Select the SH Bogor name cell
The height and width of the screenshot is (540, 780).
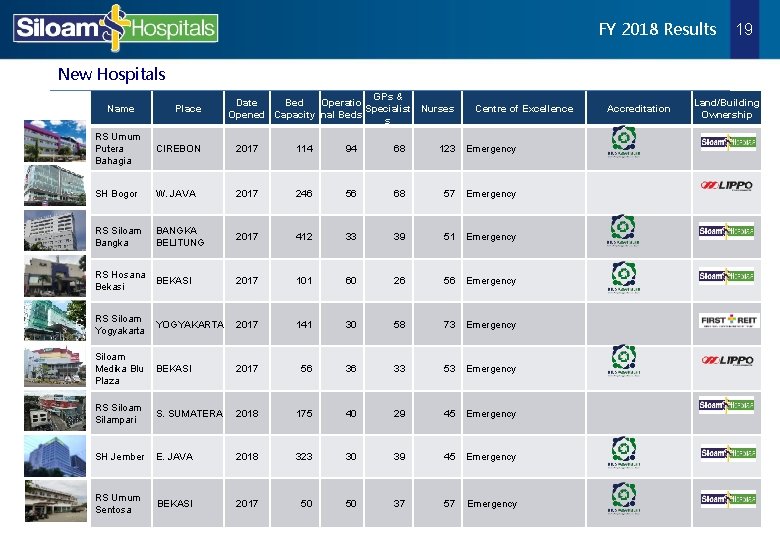(x=121, y=193)
